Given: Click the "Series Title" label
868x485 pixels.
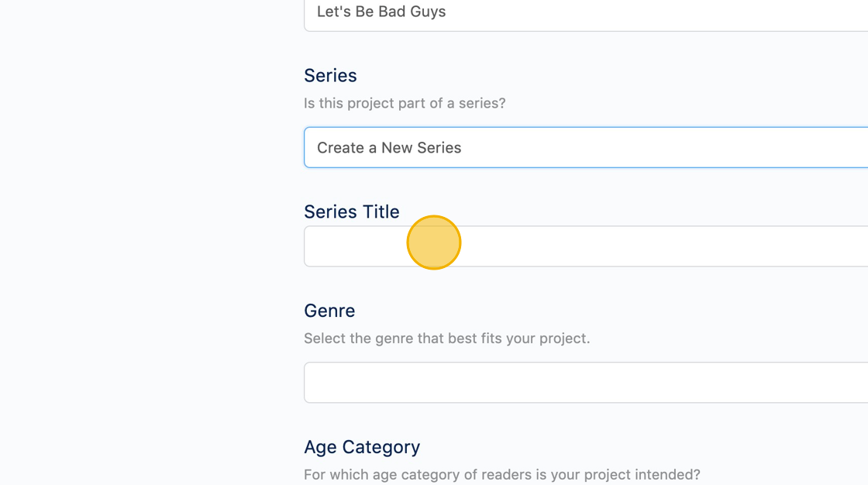Looking at the screenshot, I should point(351,212).
